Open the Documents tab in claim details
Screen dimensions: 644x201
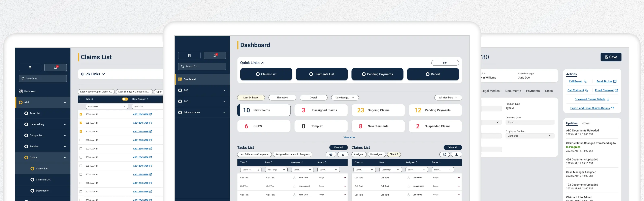click(x=513, y=91)
